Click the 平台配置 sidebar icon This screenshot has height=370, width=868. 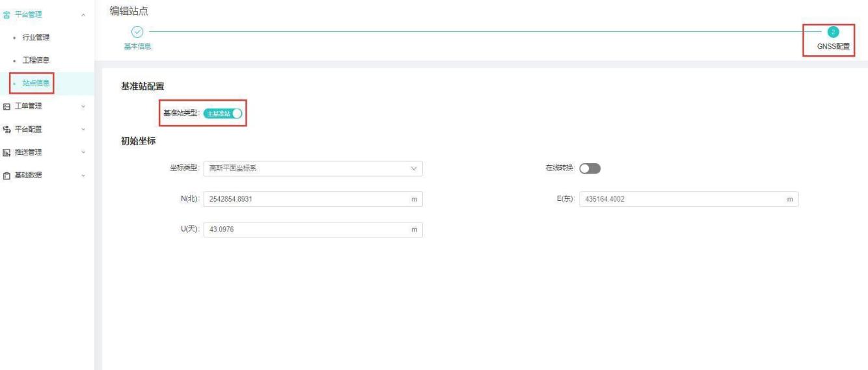click(7, 129)
